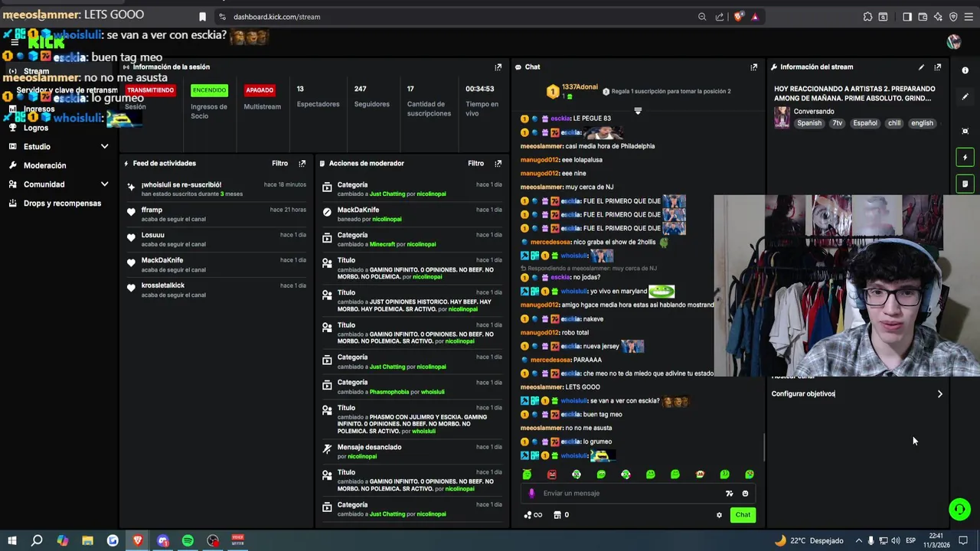Open Brave Shields icon in address bar
The height and width of the screenshot is (551, 980).
(738, 17)
